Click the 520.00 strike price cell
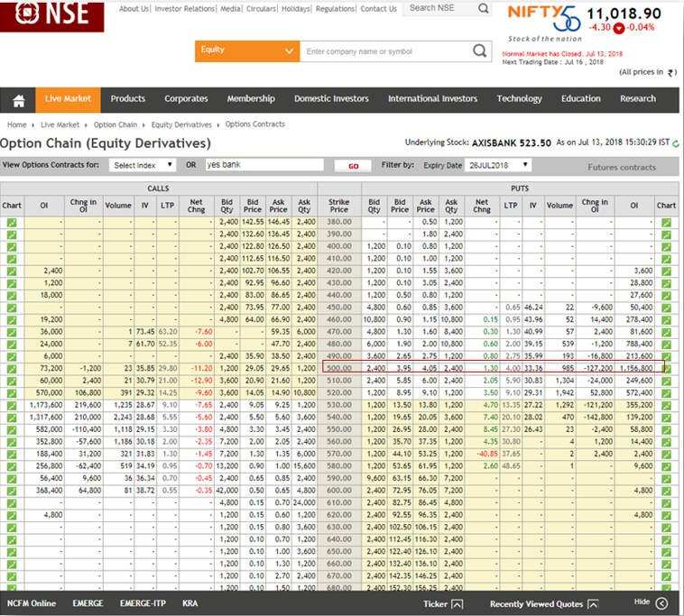Screen dimensions: 684x616 click(339, 393)
